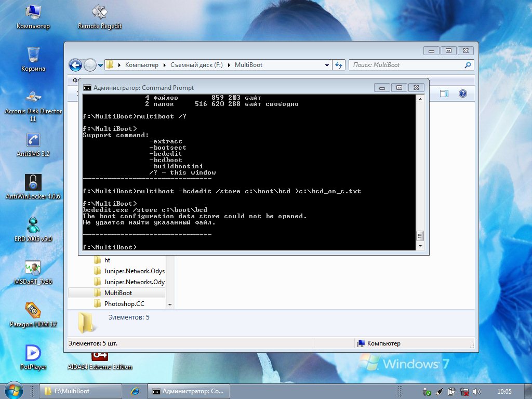Launch AntiWinLocker 4.0.6 from the desktop

(x=33, y=183)
